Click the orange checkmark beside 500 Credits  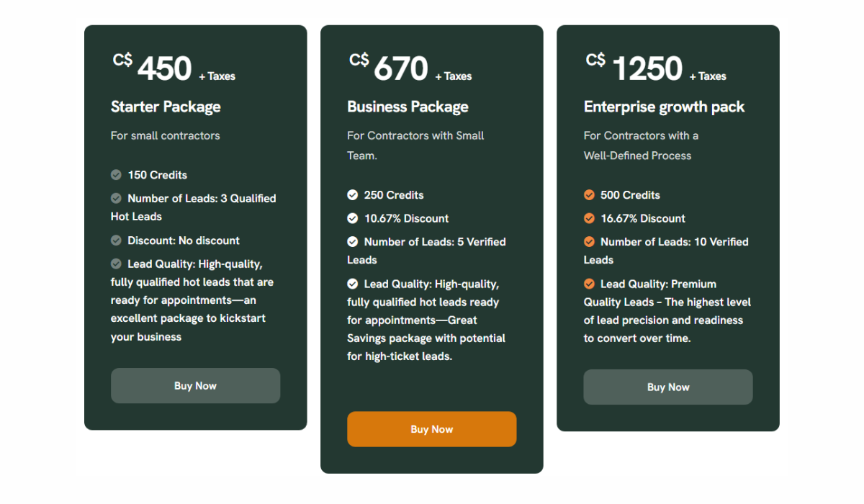coord(589,194)
